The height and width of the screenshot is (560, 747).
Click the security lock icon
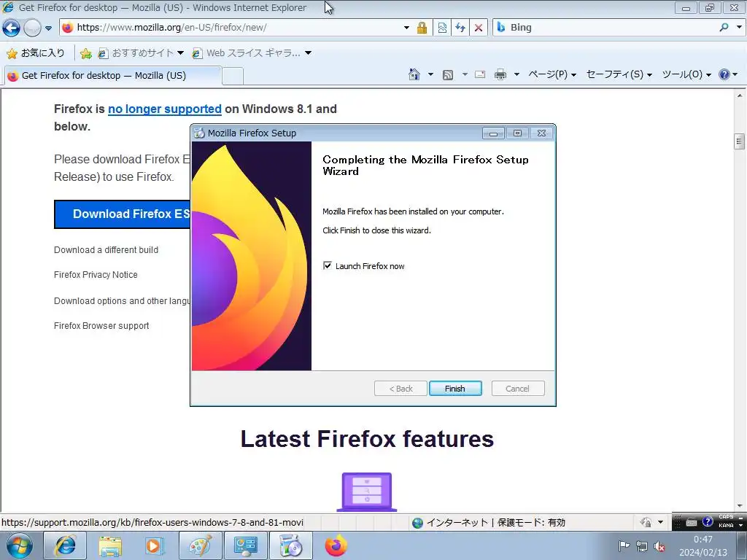[422, 28]
